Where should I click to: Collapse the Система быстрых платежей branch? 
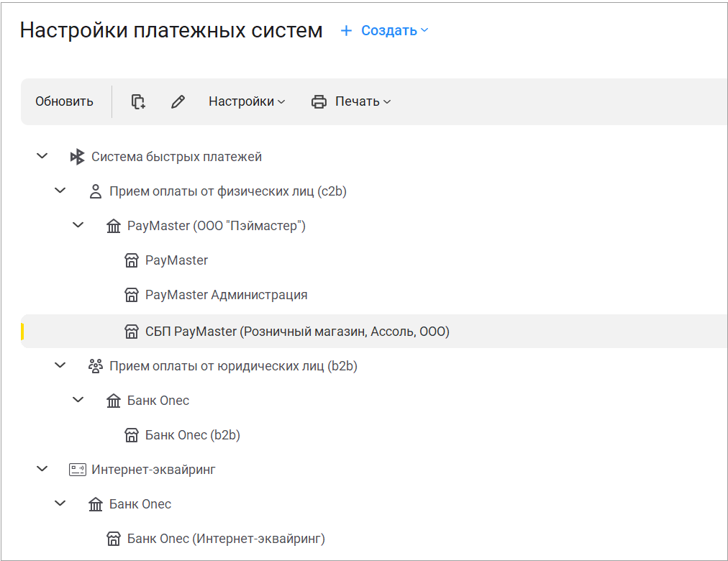tap(42, 156)
